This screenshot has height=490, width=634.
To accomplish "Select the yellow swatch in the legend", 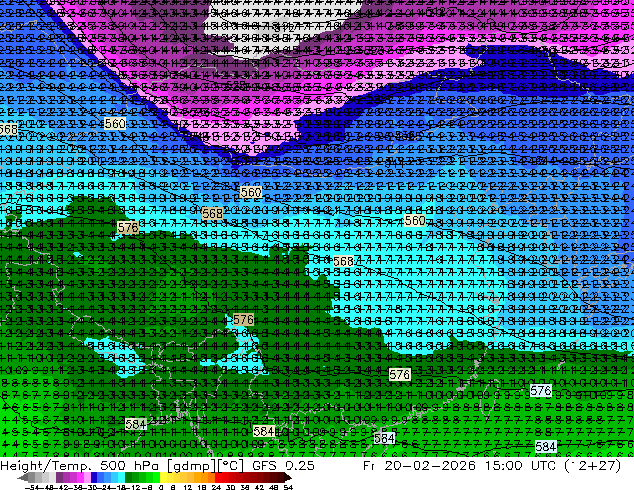I will point(163,477).
